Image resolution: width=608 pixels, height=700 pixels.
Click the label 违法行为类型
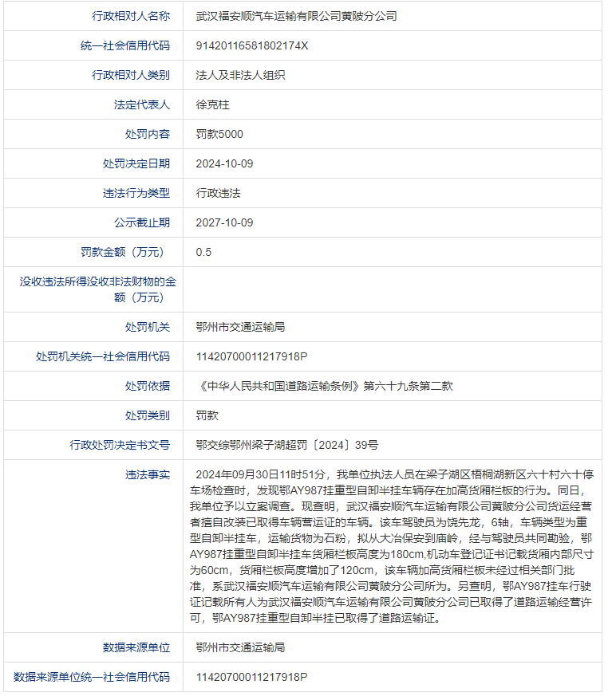coord(136,193)
